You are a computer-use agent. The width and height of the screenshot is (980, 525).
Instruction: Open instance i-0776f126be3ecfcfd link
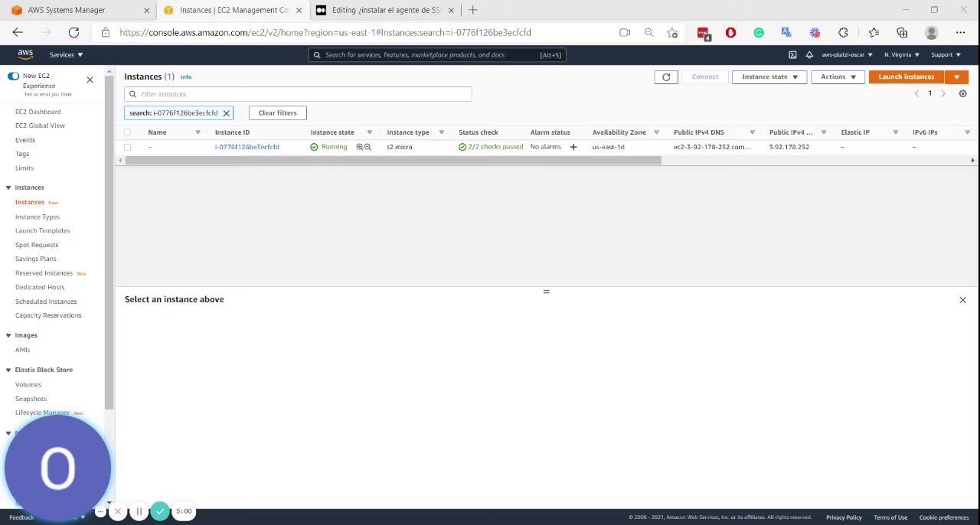[247, 147]
